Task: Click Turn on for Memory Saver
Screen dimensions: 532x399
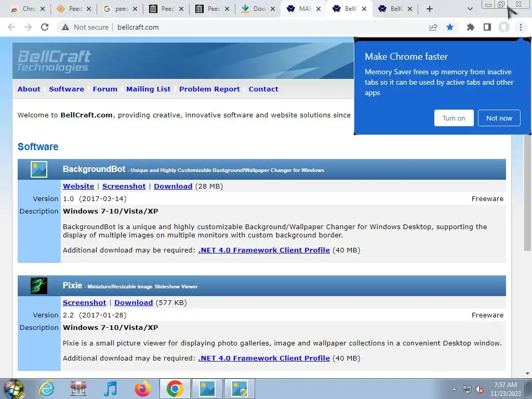Action: (x=454, y=118)
